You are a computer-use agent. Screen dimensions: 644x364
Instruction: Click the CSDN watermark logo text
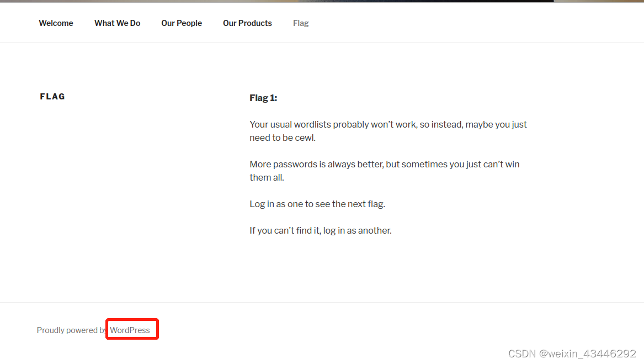coord(522,354)
